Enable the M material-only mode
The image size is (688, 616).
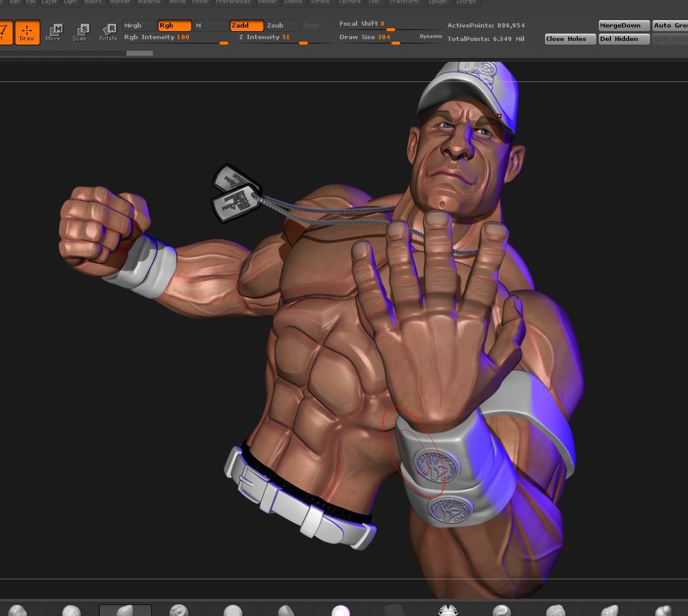[210, 26]
